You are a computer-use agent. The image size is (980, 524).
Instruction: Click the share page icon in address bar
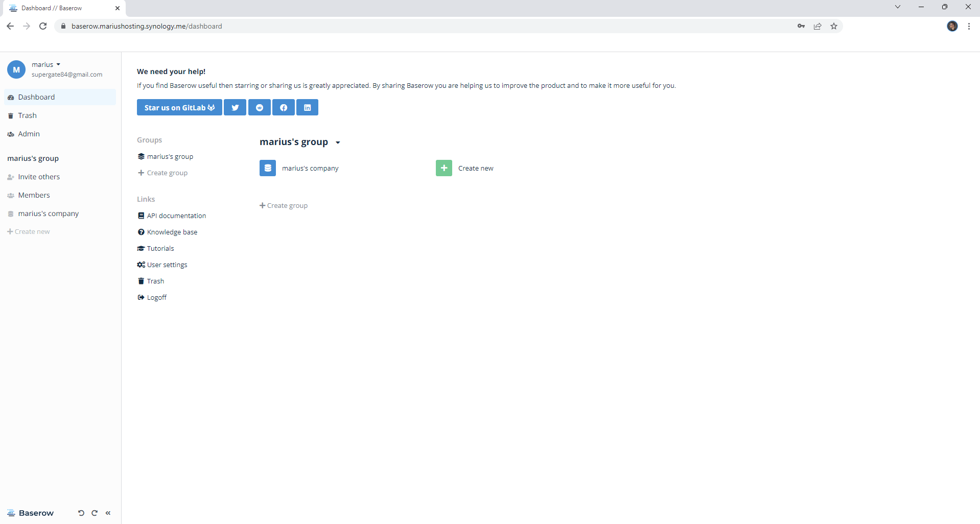[818, 26]
